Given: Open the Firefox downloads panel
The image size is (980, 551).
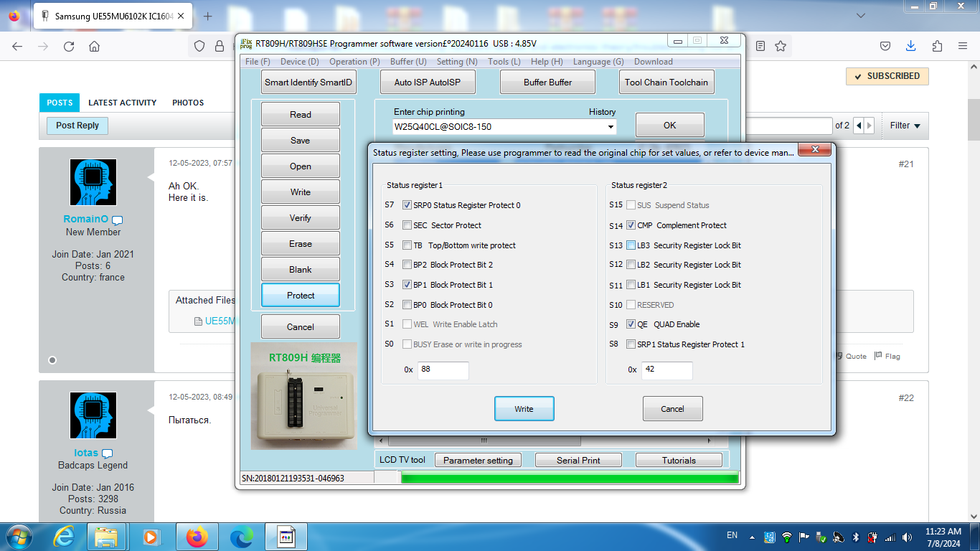Looking at the screenshot, I should (x=910, y=46).
